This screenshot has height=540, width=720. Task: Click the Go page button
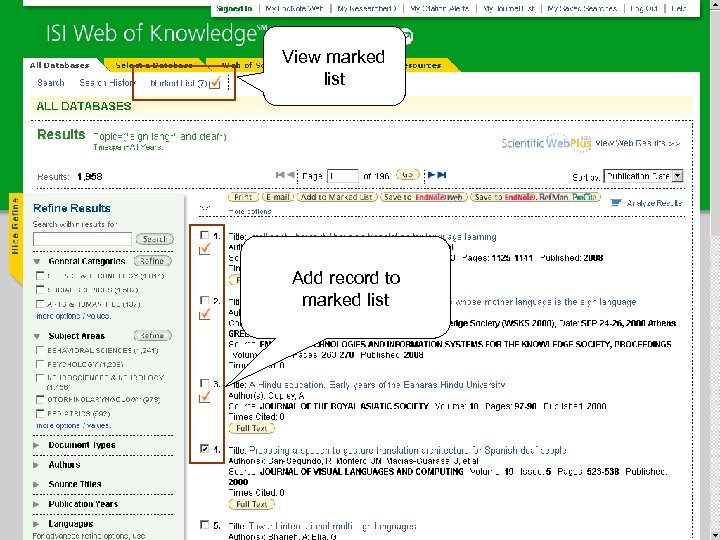click(x=407, y=175)
